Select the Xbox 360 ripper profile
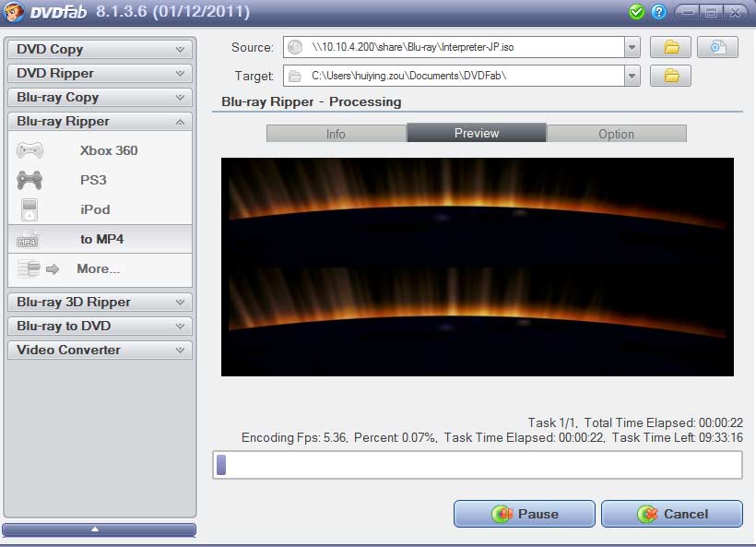This screenshot has width=756, height=547. pyautogui.click(x=100, y=150)
